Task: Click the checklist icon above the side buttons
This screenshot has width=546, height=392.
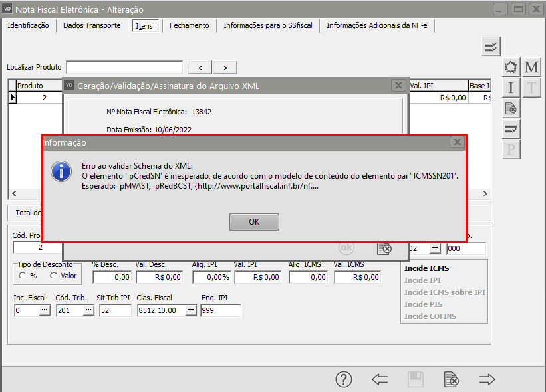Action: pos(491,47)
